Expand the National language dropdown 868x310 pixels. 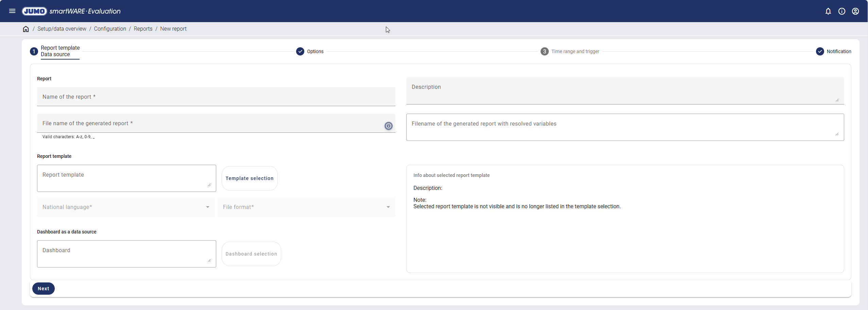pos(126,207)
